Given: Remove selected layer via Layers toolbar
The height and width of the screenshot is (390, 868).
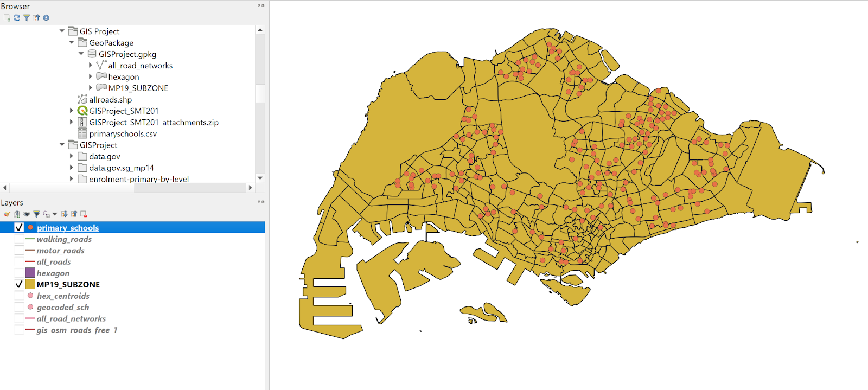Looking at the screenshot, I should click(84, 214).
